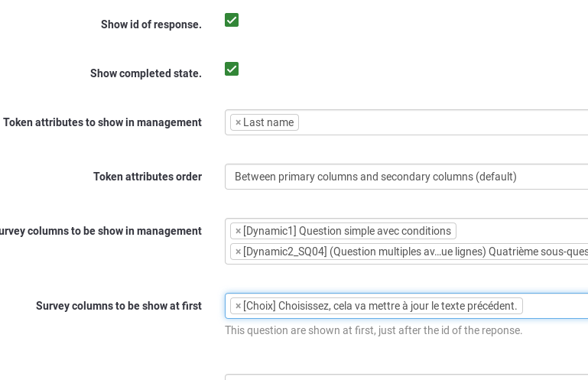Toggle the Show completed state checkbox
588x380 pixels.
coord(232,69)
